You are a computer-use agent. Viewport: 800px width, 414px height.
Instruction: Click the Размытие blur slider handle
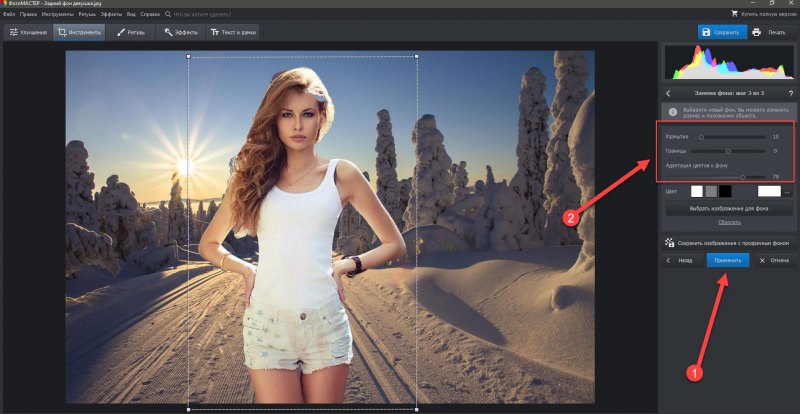click(x=701, y=137)
